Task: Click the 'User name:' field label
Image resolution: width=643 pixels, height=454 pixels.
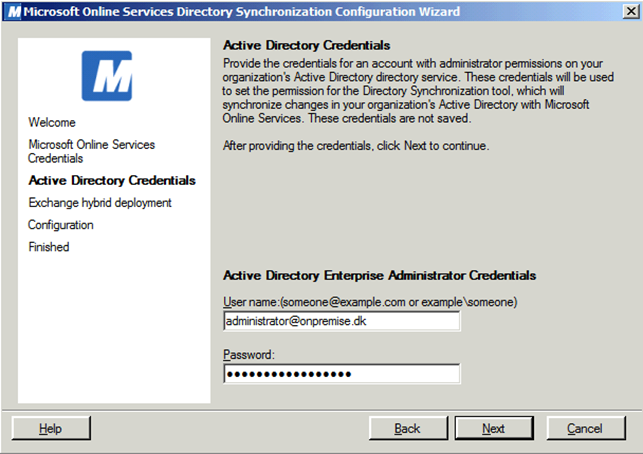Action: click(370, 302)
